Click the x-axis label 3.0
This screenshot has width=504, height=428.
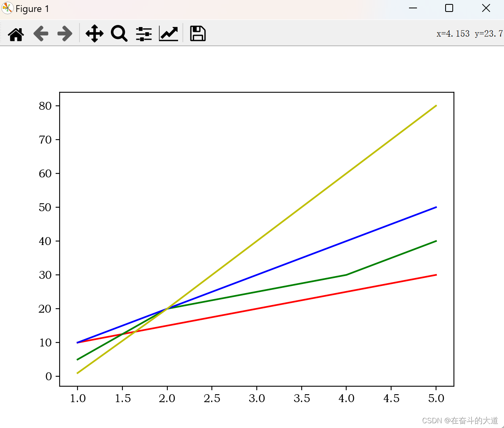tap(257, 398)
